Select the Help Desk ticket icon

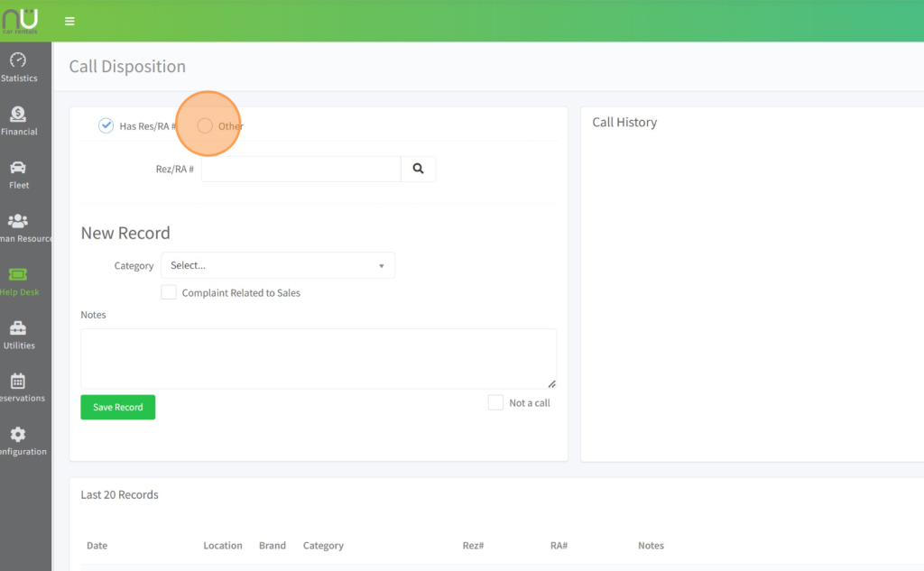coord(18,274)
